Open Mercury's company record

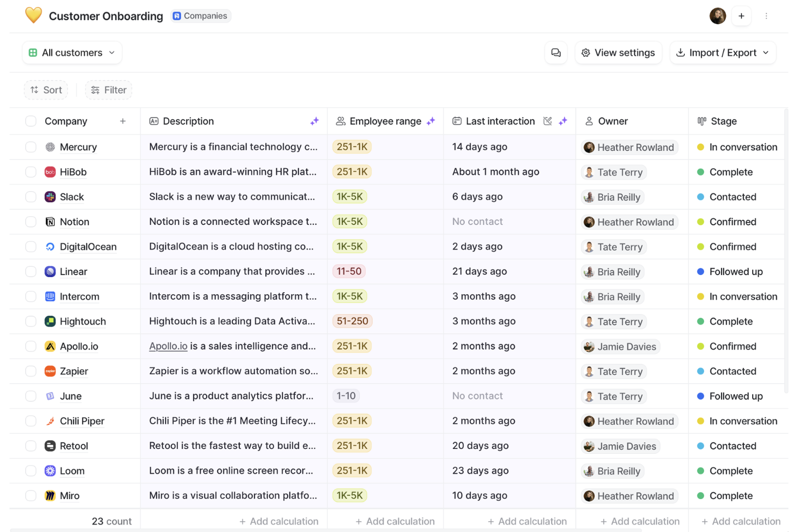pyautogui.click(x=78, y=147)
